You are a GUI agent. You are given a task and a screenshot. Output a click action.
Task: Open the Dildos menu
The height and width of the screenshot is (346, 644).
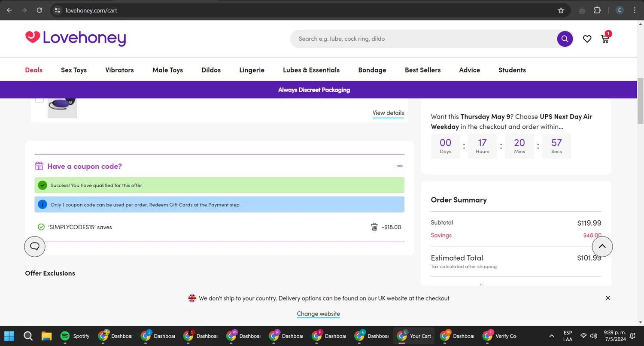[x=211, y=70]
